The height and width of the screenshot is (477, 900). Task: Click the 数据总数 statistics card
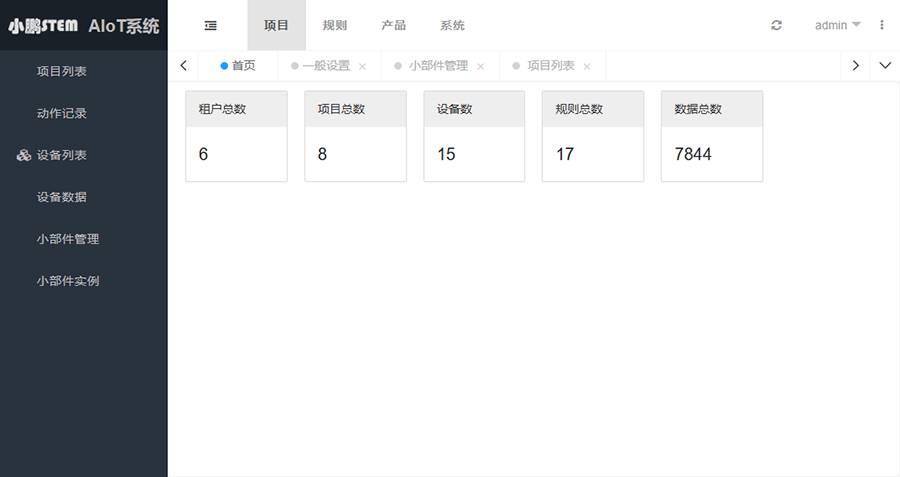(711, 136)
